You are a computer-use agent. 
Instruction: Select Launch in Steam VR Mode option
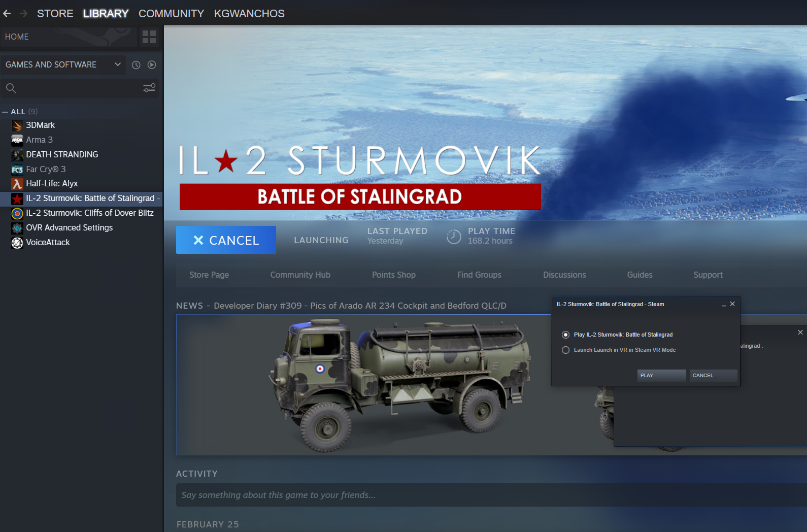565,350
